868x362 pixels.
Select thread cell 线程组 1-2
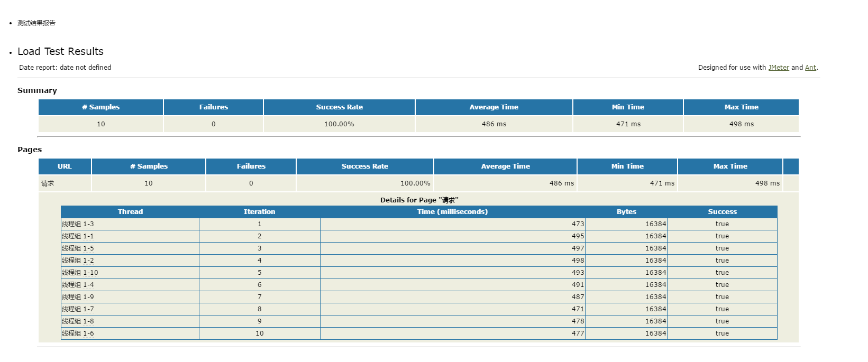130,261
